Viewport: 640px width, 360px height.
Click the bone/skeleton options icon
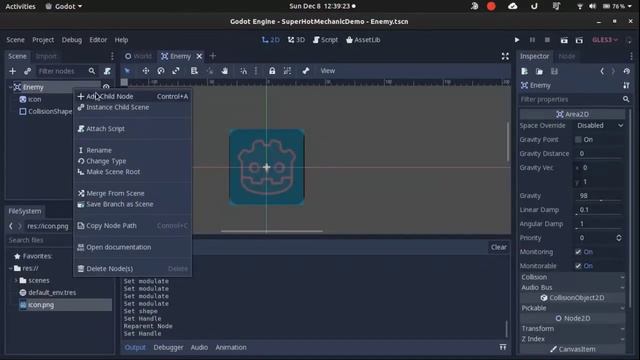305,71
